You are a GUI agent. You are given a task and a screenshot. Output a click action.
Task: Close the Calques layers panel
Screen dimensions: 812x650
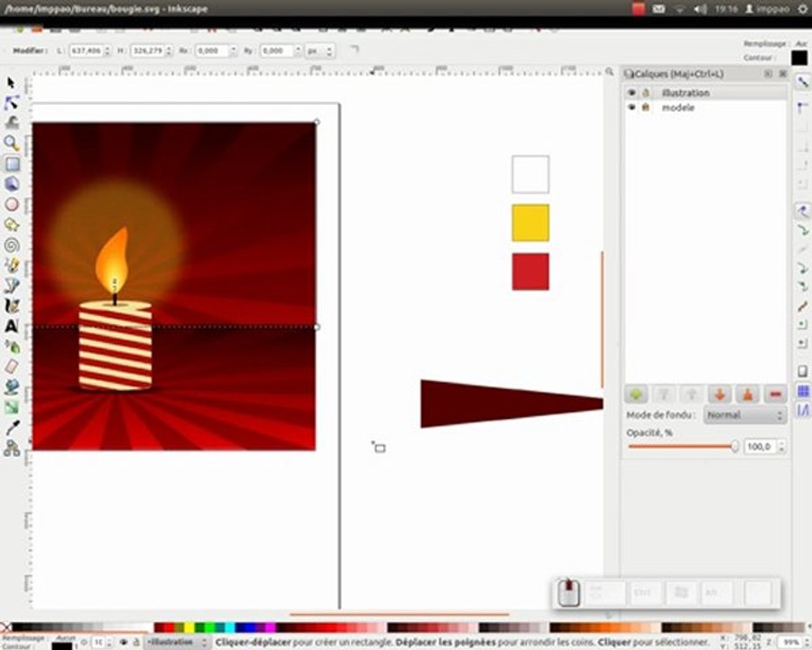[x=782, y=74]
